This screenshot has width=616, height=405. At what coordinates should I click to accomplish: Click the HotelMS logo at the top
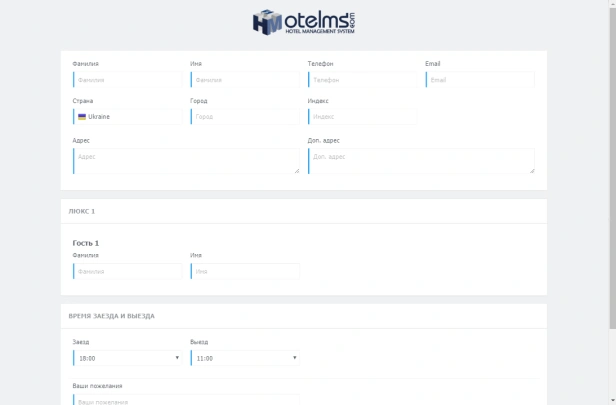(305, 22)
